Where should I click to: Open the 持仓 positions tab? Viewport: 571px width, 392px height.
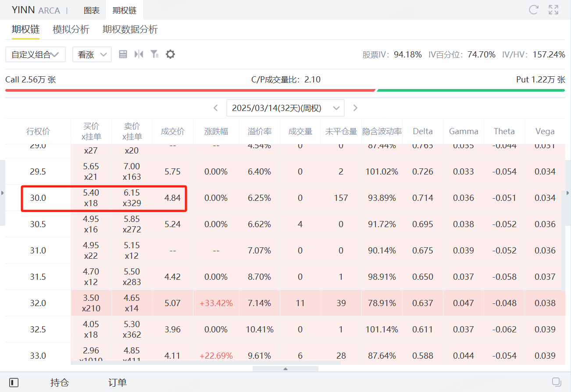click(x=60, y=382)
